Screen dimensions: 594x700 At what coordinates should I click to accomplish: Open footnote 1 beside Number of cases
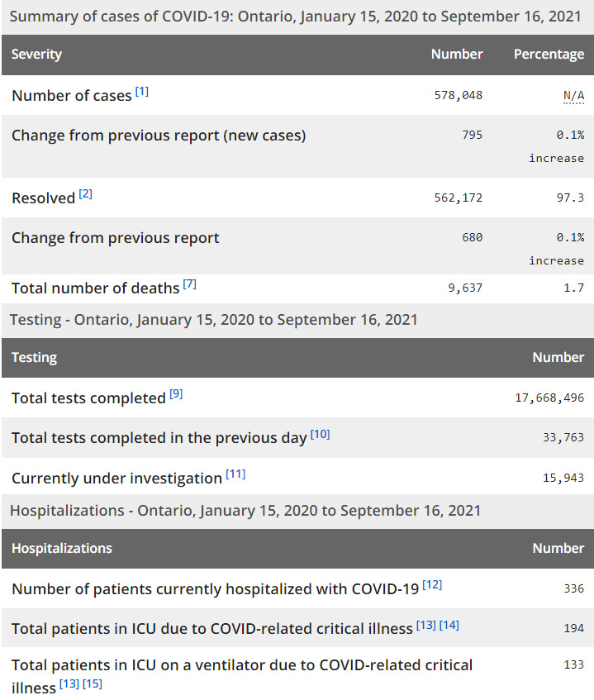[x=142, y=92]
